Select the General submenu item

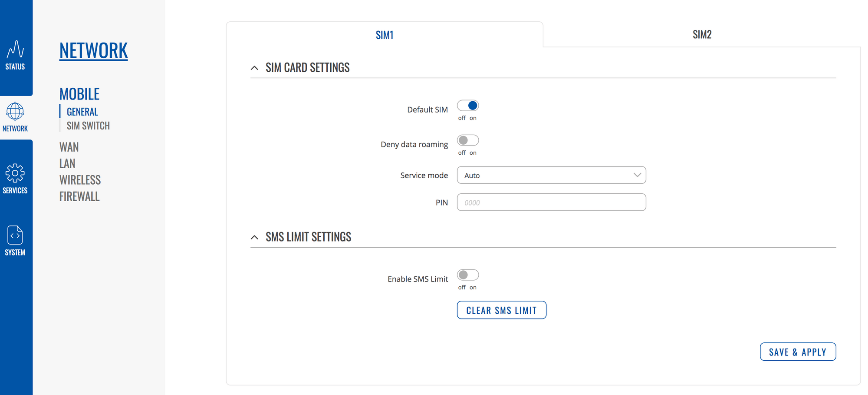point(82,112)
